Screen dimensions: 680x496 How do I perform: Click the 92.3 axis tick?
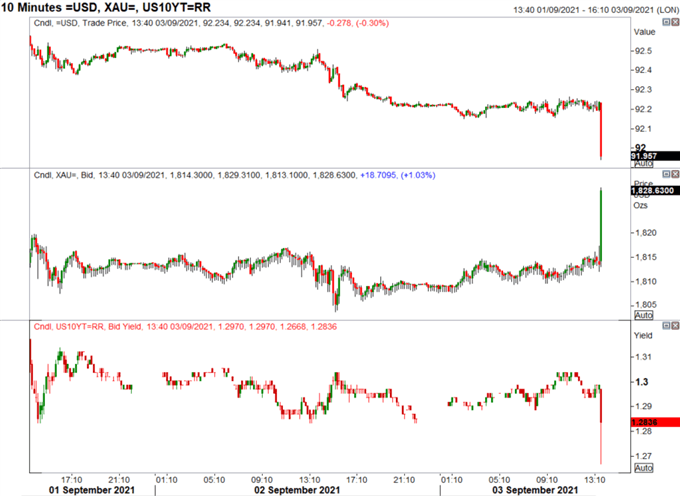[643, 90]
